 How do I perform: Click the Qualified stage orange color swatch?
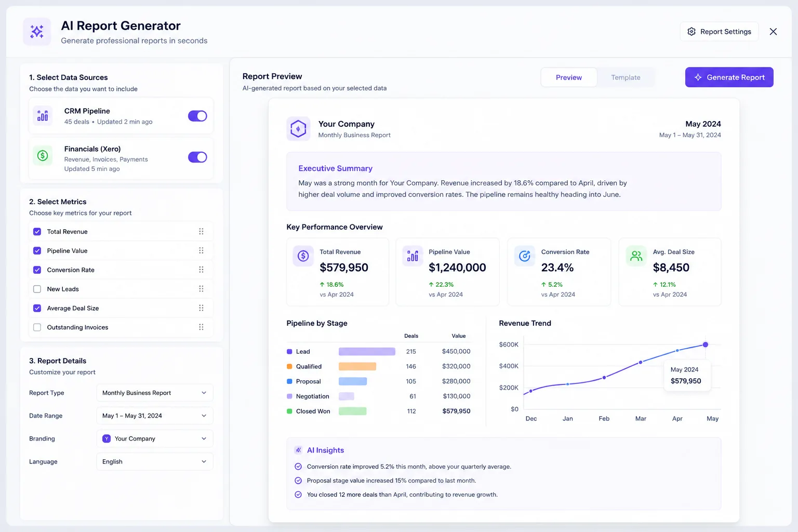coord(289,366)
